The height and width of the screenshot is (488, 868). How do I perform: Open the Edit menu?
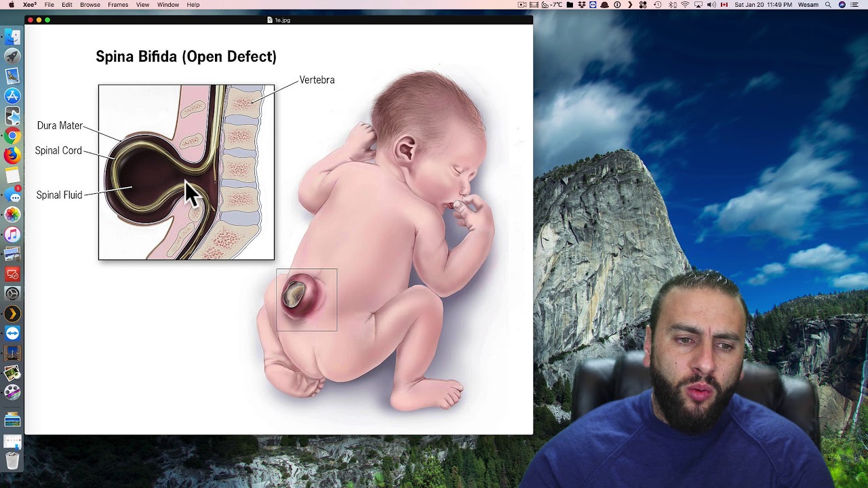[67, 5]
